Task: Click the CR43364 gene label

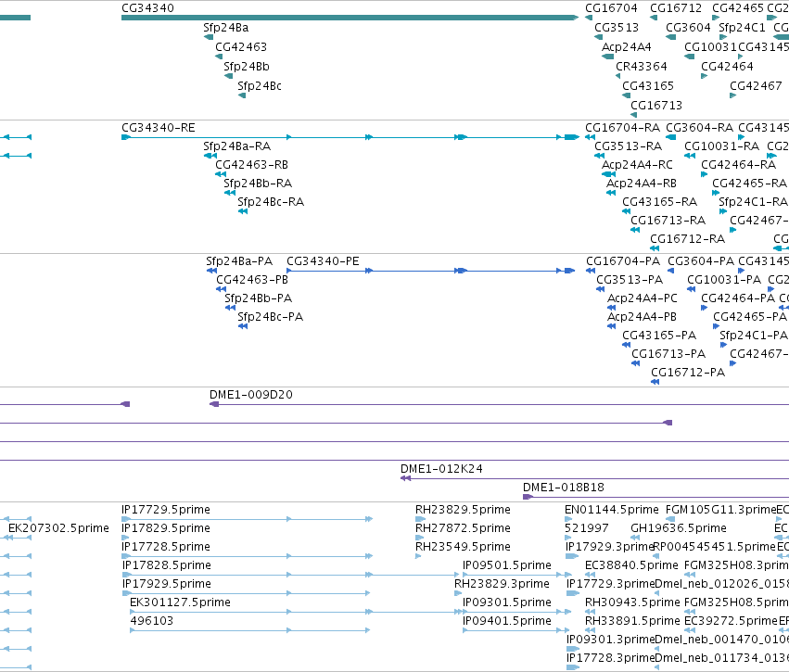Action: pyautogui.click(x=641, y=67)
